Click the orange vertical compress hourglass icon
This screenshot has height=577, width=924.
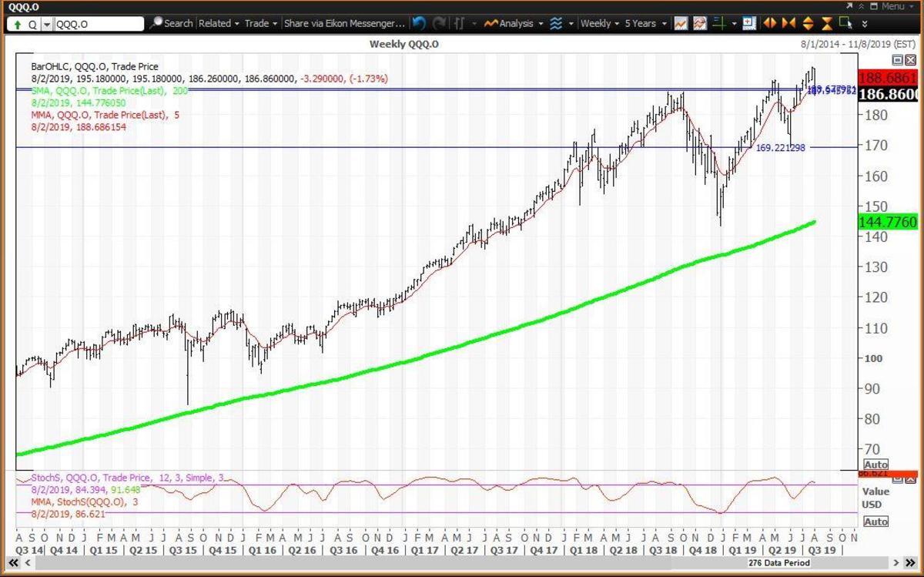pyautogui.click(x=827, y=23)
